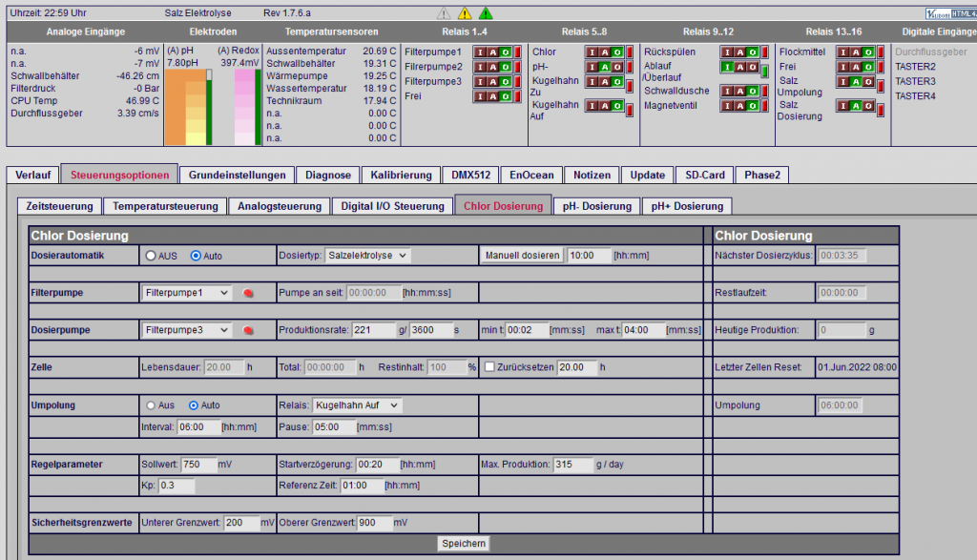
Task: Switch Schwalldusche relay to I
Action: point(728,91)
